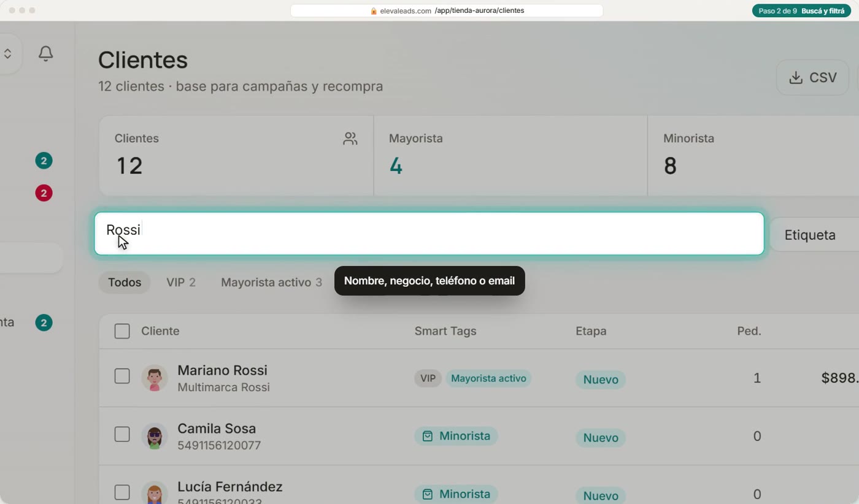The width and height of the screenshot is (859, 504).
Task: Open the Etiqueta filter dropdown
Action: (814, 235)
